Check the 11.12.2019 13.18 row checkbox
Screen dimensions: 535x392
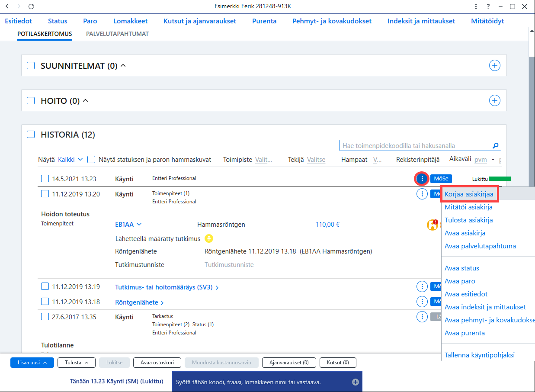(45, 302)
